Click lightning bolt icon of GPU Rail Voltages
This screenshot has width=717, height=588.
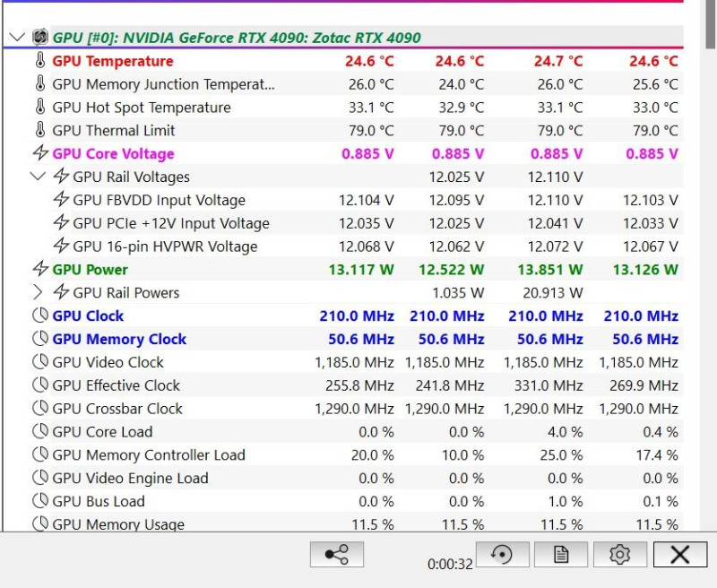coord(61,176)
